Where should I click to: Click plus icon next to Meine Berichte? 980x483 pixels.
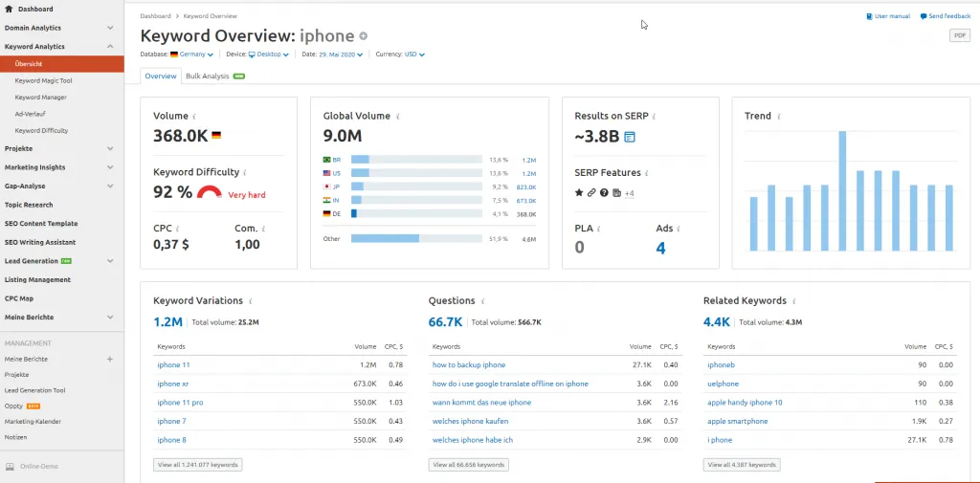tap(110, 360)
